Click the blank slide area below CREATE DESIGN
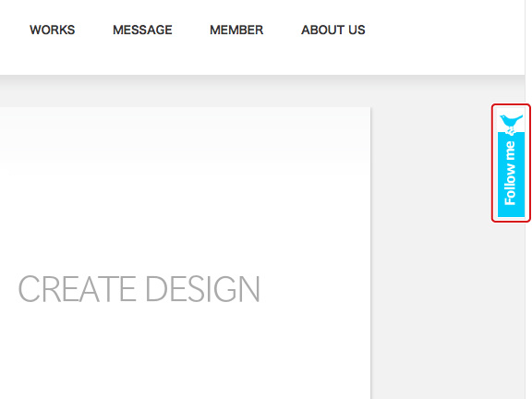 [185, 353]
